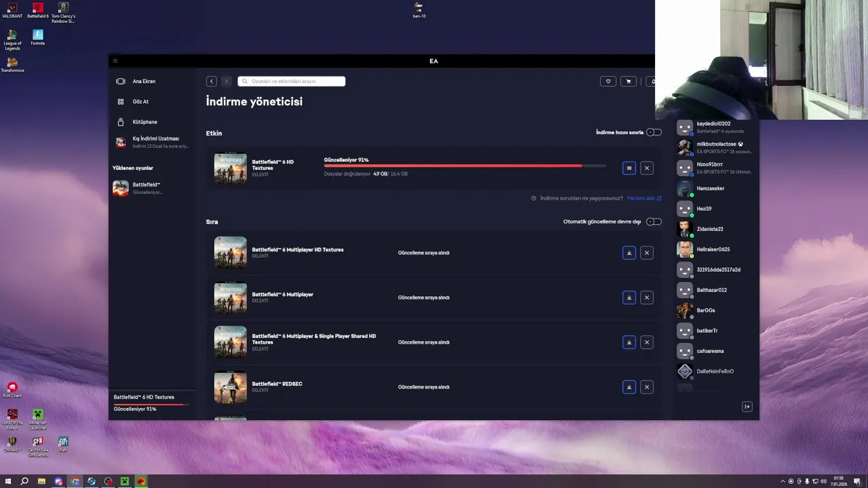Select the League of Legends desktop icon
Screen dimensions: 868x488
coord(12,41)
